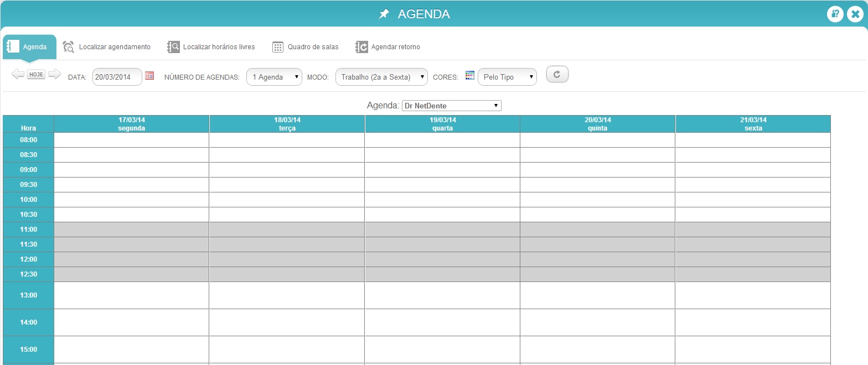The width and height of the screenshot is (868, 365).
Task: Select the Agenda tab label
Action: 35,47
